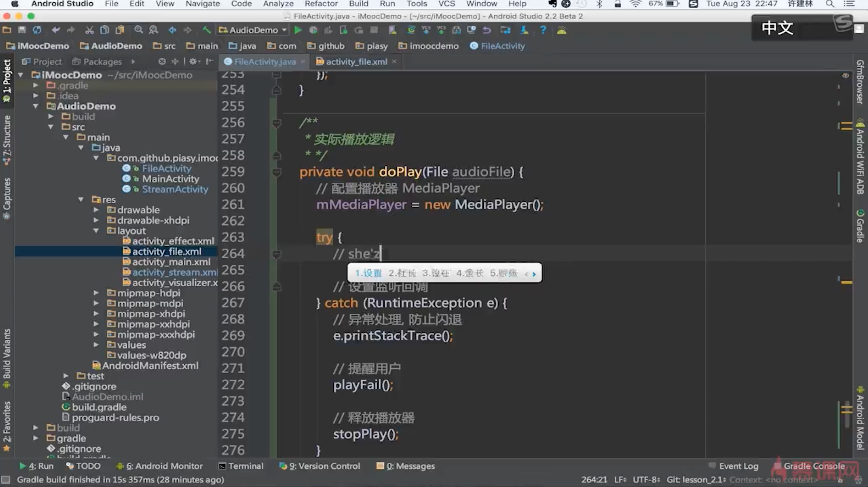Select MainActivity in the project tree

tap(170, 179)
